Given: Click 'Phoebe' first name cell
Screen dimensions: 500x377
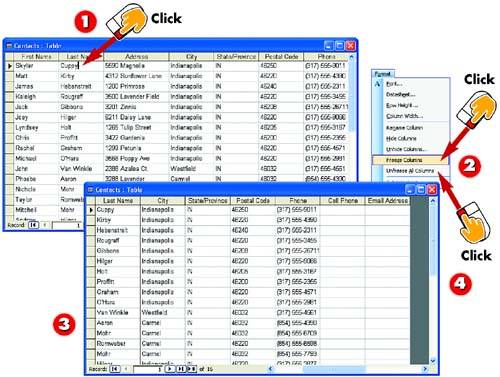Looking at the screenshot, I should [x=36, y=179].
